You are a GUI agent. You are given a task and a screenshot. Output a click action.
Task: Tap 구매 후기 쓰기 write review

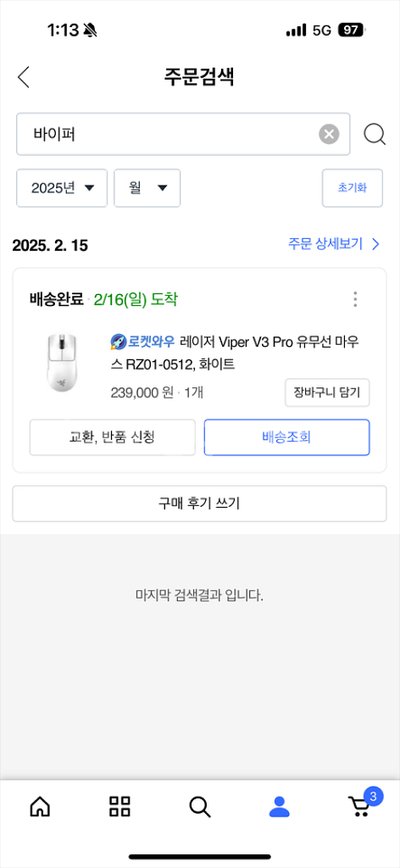click(x=199, y=504)
